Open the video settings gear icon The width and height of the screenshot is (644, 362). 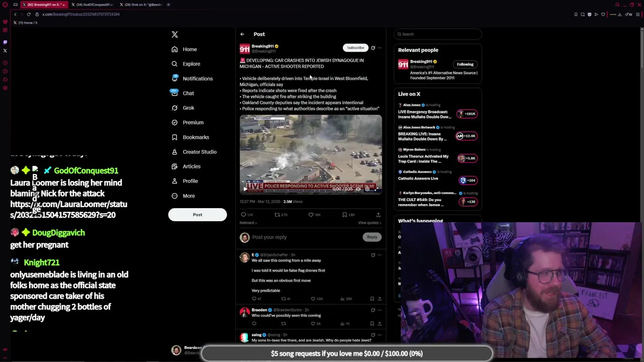367,189
